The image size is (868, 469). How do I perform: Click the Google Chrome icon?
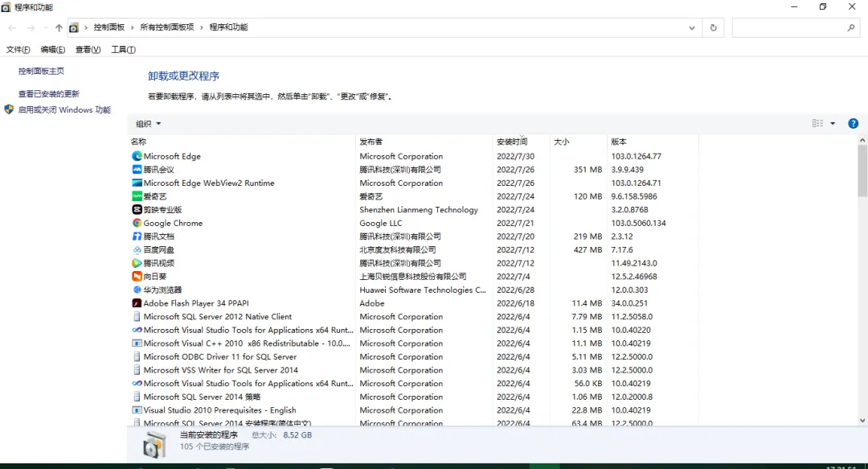coord(136,223)
